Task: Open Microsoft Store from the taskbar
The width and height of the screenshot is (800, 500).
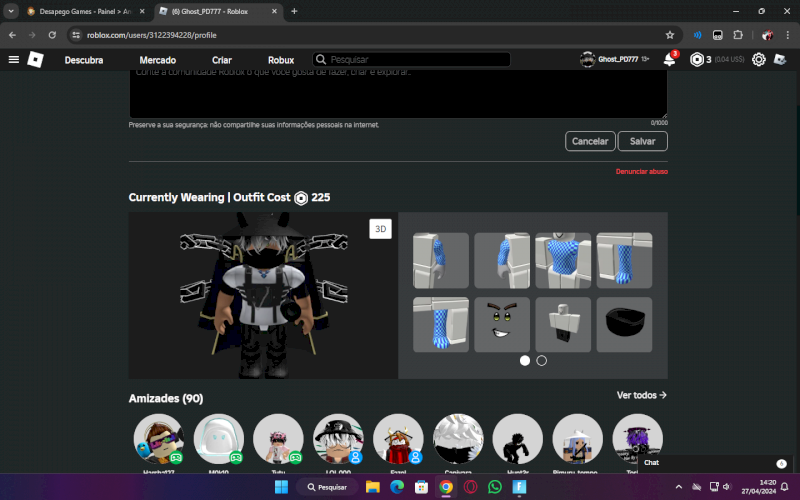Action: click(421, 487)
